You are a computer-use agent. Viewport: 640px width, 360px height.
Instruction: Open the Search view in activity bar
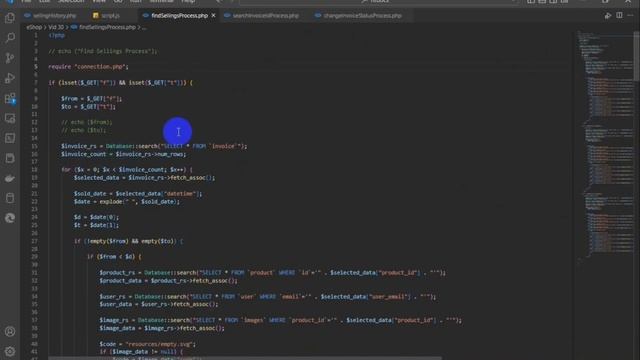pos(10,38)
